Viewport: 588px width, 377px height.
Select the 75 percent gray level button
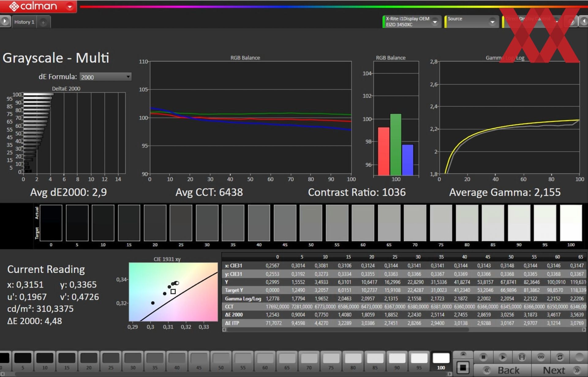tap(331, 361)
